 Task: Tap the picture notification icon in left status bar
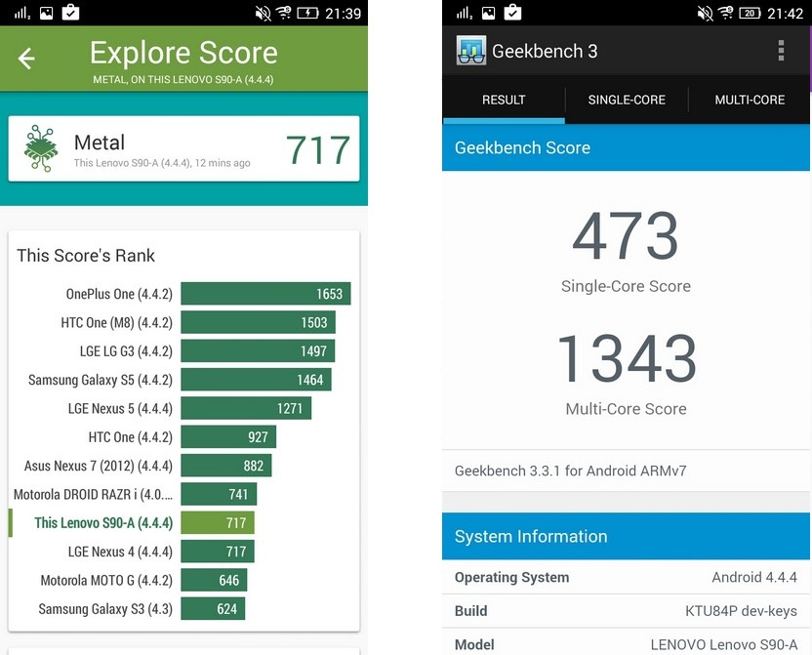click(x=47, y=13)
